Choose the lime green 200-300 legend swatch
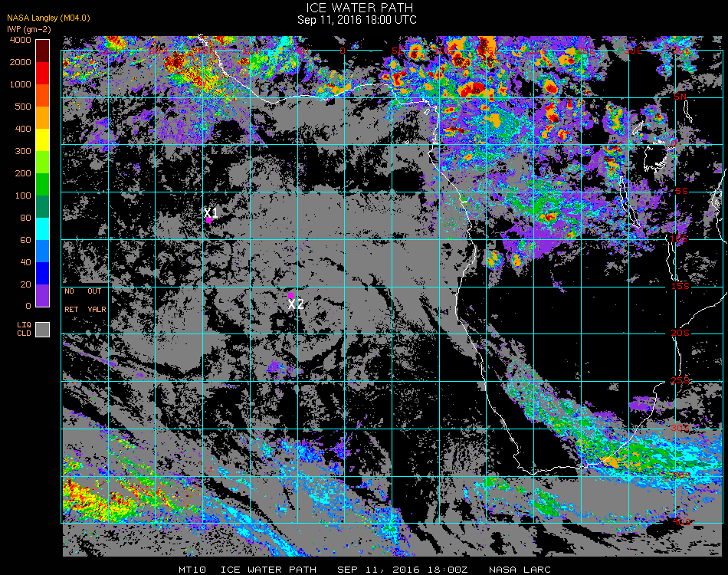 [x=42, y=162]
